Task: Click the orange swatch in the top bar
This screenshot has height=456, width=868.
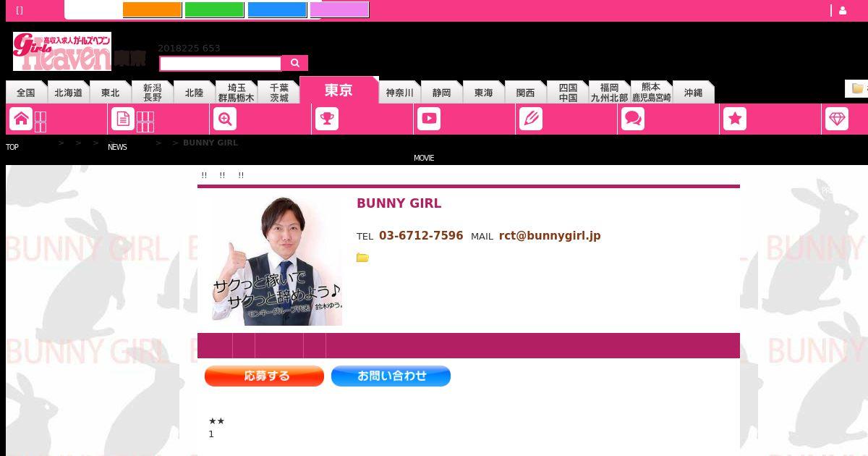Action: [152, 10]
